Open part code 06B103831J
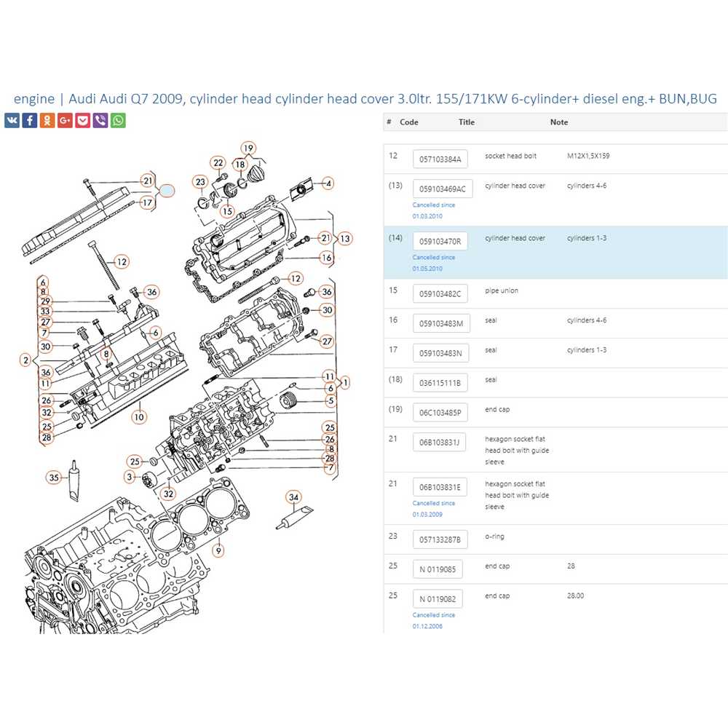This screenshot has width=728, height=728. tap(439, 443)
